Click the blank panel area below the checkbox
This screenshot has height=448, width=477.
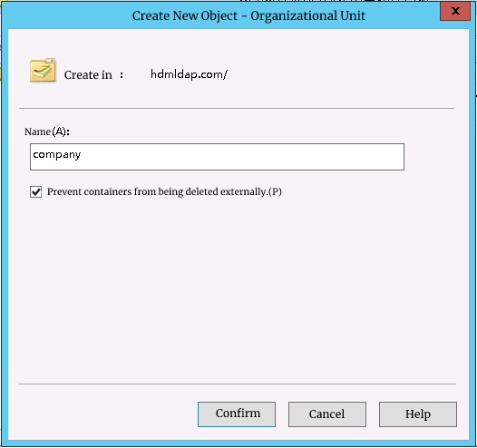point(238,289)
